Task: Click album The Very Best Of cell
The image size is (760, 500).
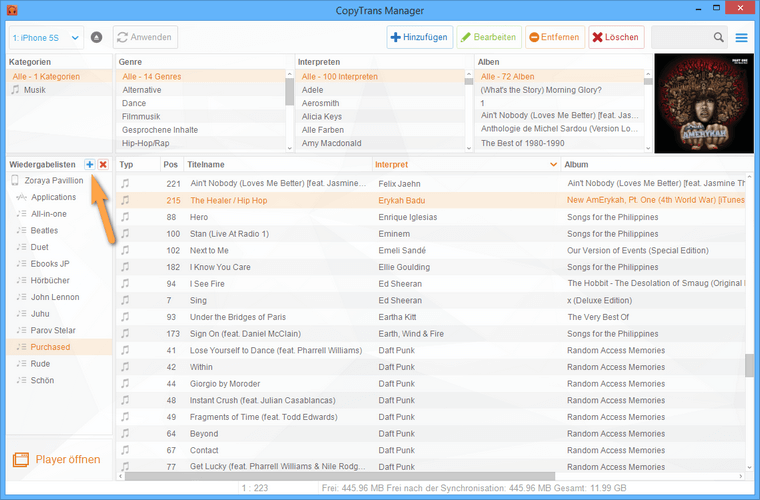Action: [x=598, y=317]
